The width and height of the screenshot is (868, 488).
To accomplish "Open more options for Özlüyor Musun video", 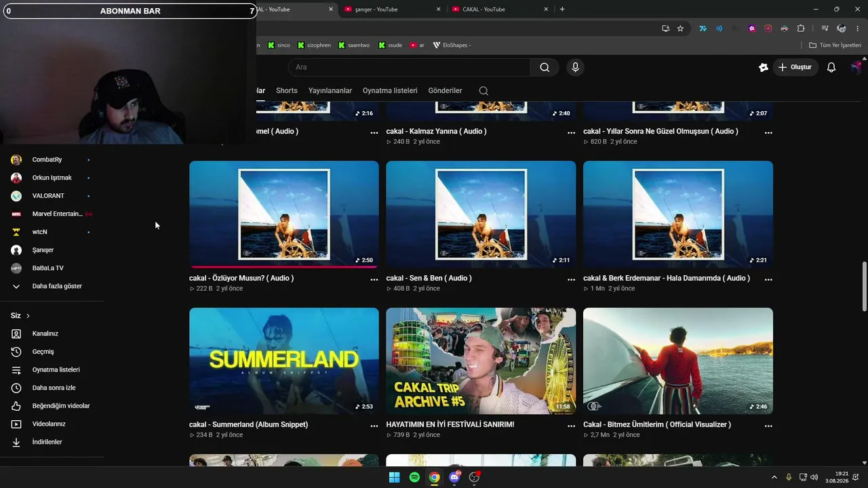I will click(374, 279).
